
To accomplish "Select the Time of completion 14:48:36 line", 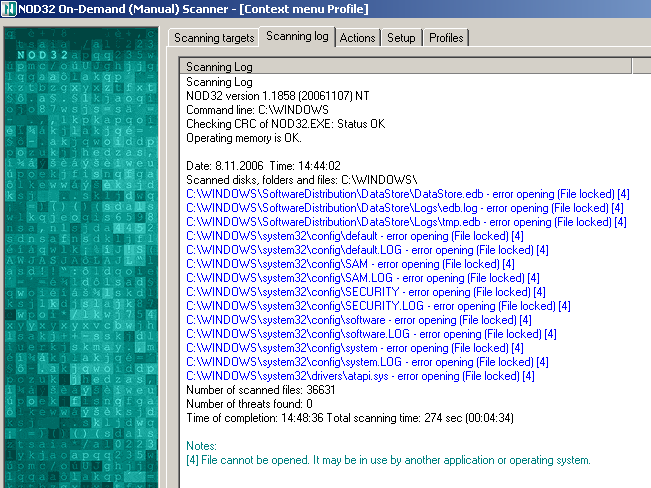I will [x=350, y=418].
